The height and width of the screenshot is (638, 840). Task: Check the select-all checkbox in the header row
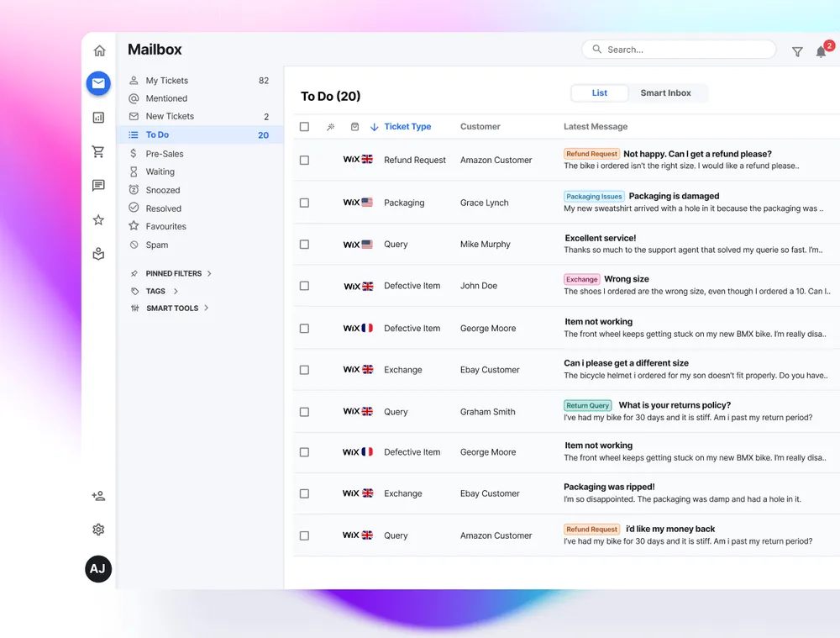[306, 126]
